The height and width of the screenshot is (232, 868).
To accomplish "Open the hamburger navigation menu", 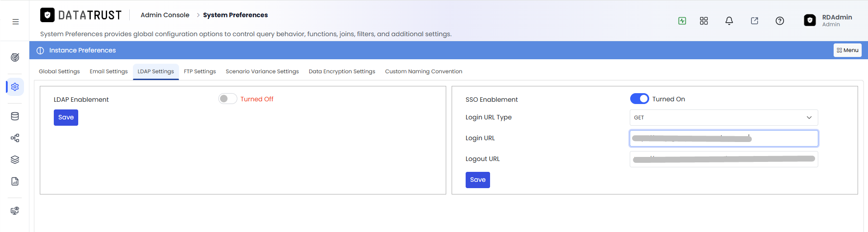I will (15, 22).
